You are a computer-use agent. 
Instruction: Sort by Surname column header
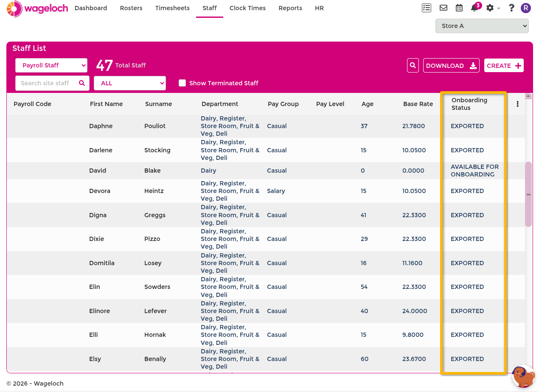[158, 104]
